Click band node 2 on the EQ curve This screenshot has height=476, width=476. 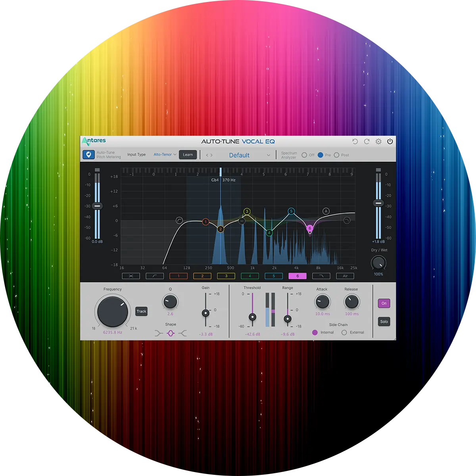[221, 229]
